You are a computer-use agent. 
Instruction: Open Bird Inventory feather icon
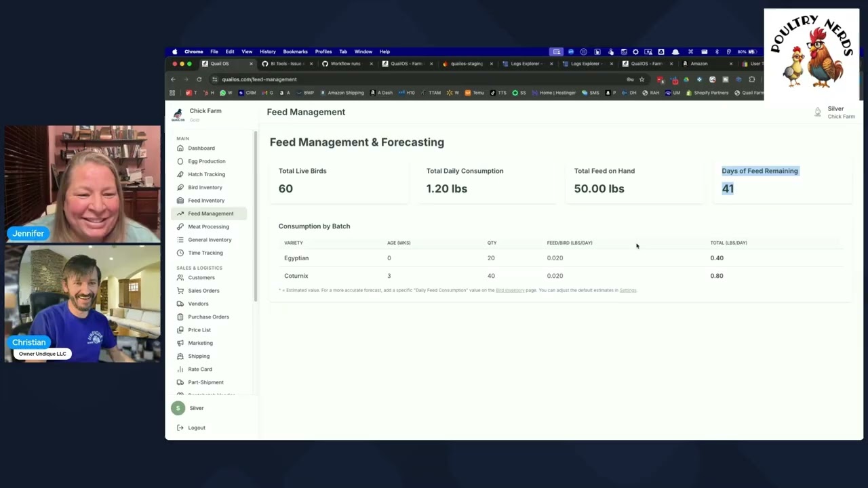pyautogui.click(x=180, y=188)
